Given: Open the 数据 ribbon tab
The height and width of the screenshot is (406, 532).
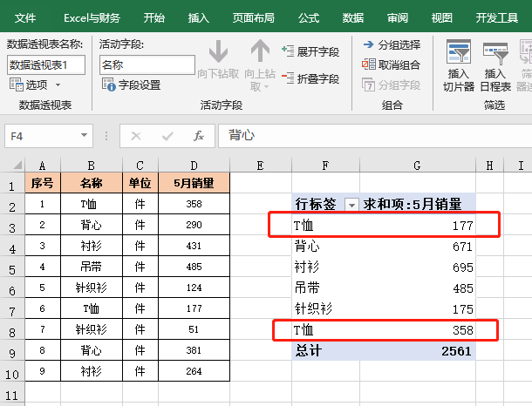Looking at the screenshot, I should tap(353, 17).
